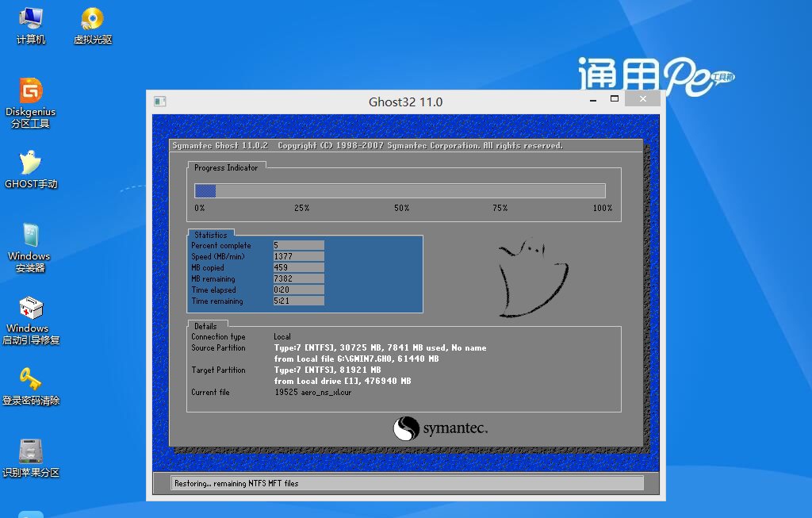812x518 pixels.
Task: Open the 虚拟光驱 desktop icon
Action: (93, 26)
